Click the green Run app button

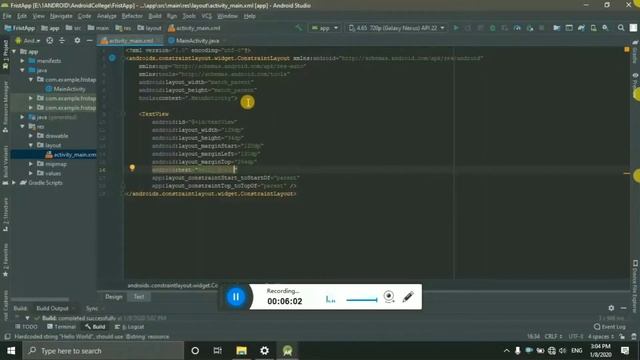456,28
